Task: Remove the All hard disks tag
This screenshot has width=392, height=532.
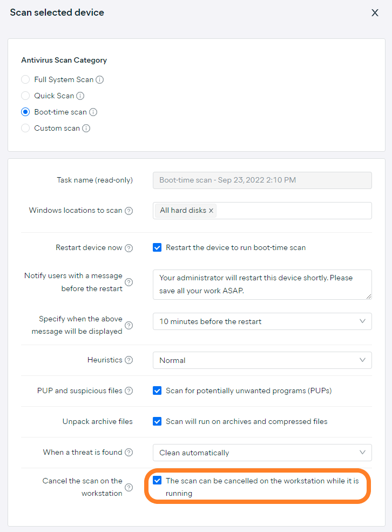Action: (x=211, y=211)
